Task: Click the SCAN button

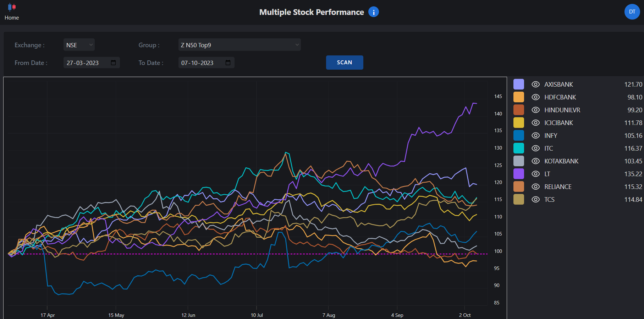Action: 345,63
